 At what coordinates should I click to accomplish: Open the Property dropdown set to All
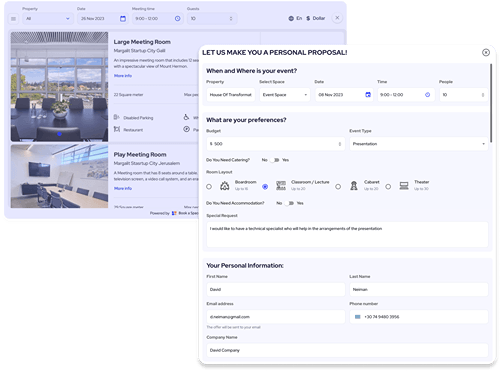pyautogui.click(x=48, y=19)
